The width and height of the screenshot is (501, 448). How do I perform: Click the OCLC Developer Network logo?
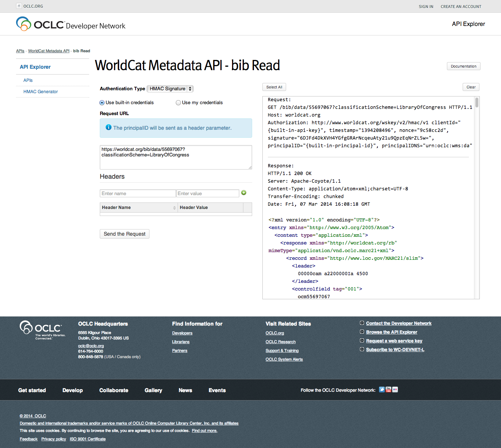point(71,24)
